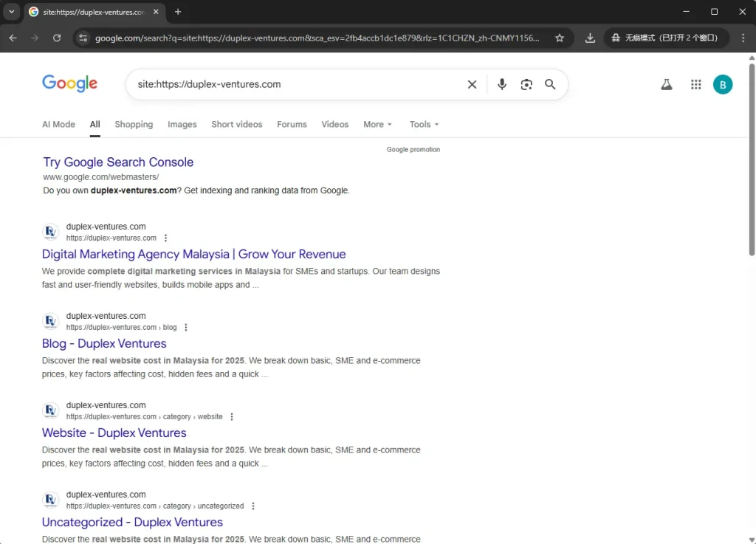Open the Tools dropdown

click(423, 124)
